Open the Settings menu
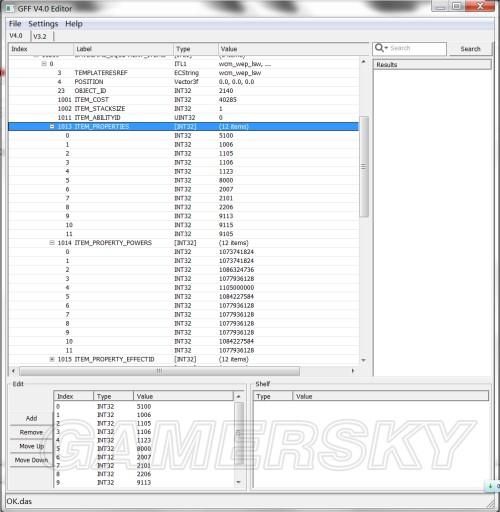Screen dimensions: 500x512 43,24
